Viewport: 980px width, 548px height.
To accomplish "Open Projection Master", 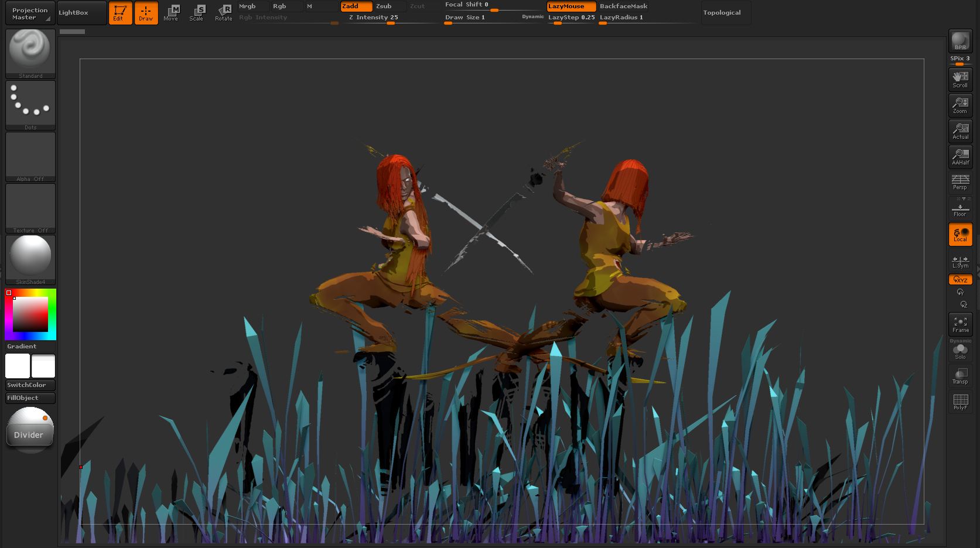I will click(30, 13).
